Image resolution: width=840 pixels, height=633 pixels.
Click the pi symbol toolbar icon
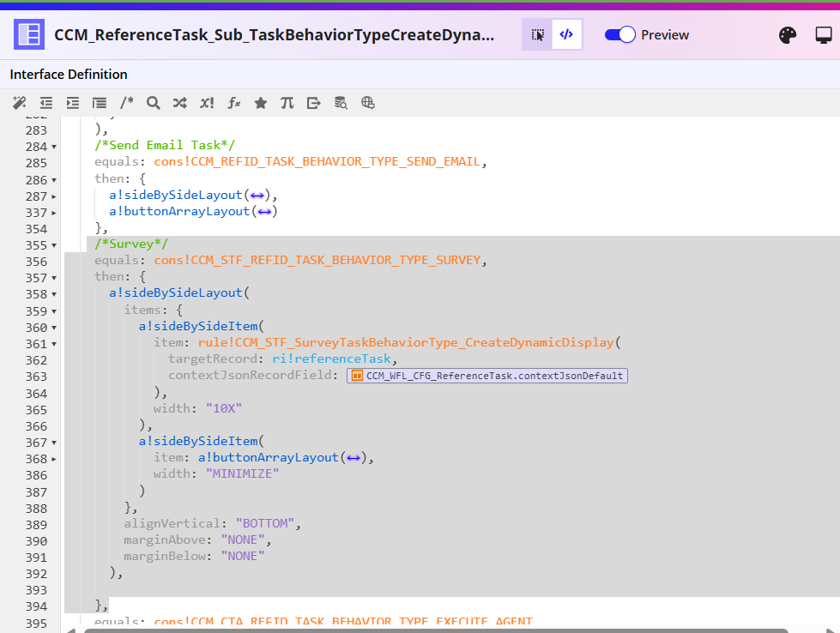coord(287,103)
